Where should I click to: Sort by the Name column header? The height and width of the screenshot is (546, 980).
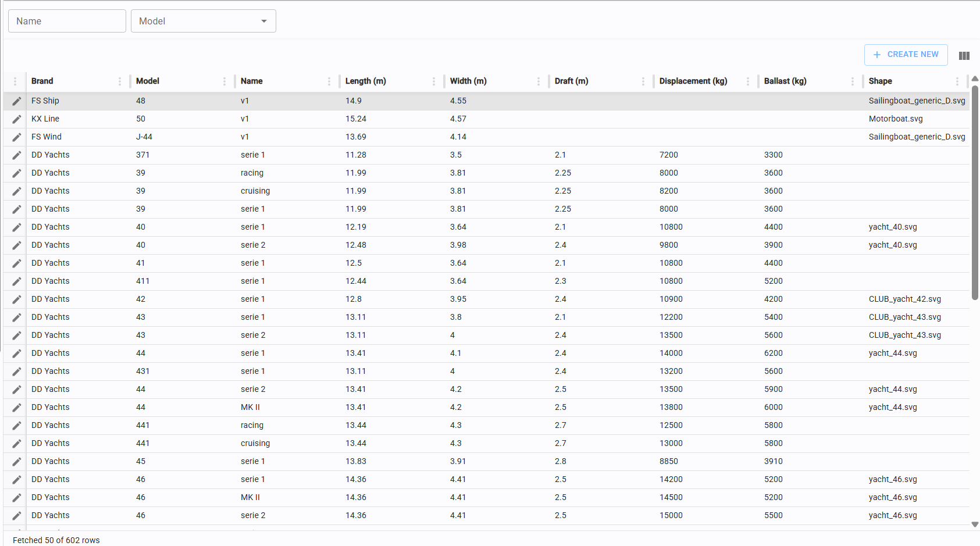(x=251, y=81)
